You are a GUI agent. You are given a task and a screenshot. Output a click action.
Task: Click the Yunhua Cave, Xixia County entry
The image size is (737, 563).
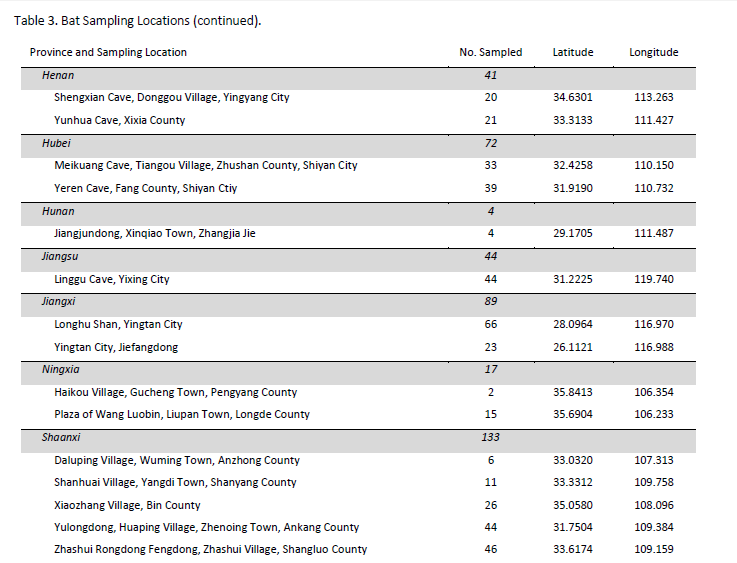(x=119, y=121)
